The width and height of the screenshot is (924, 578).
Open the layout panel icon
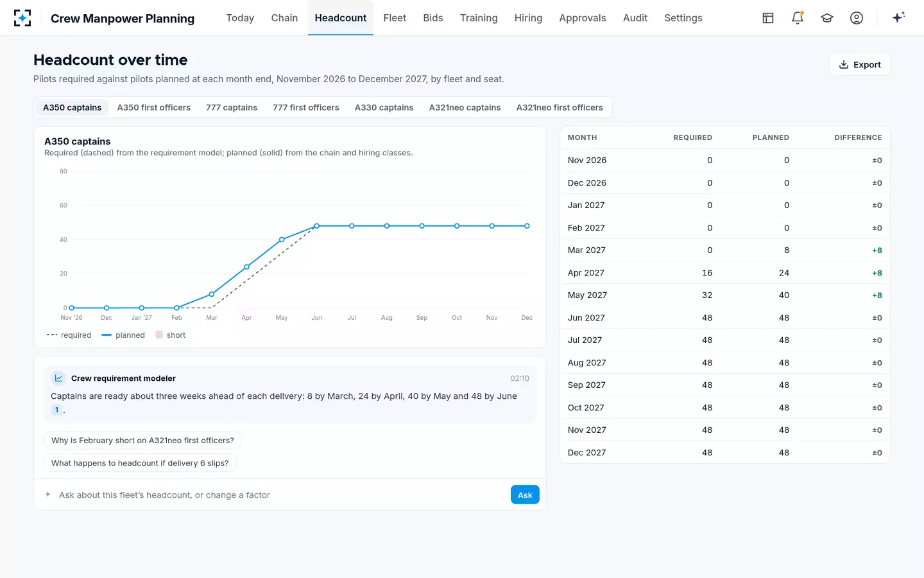(x=768, y=18)
